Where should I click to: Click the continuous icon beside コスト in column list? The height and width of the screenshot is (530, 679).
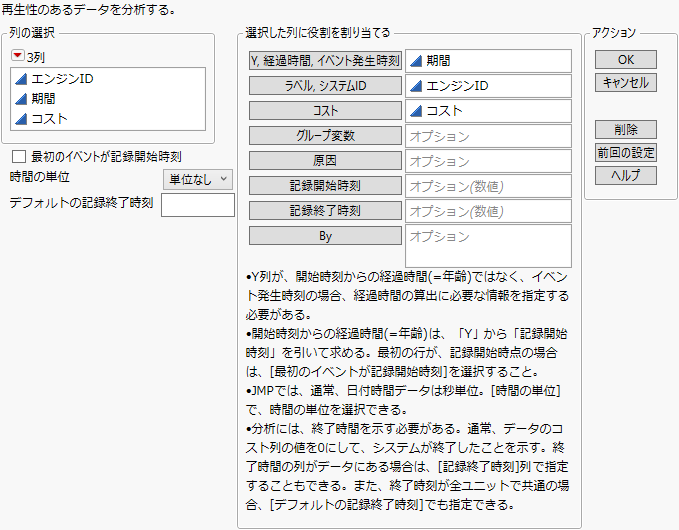[x=21, y=119]
